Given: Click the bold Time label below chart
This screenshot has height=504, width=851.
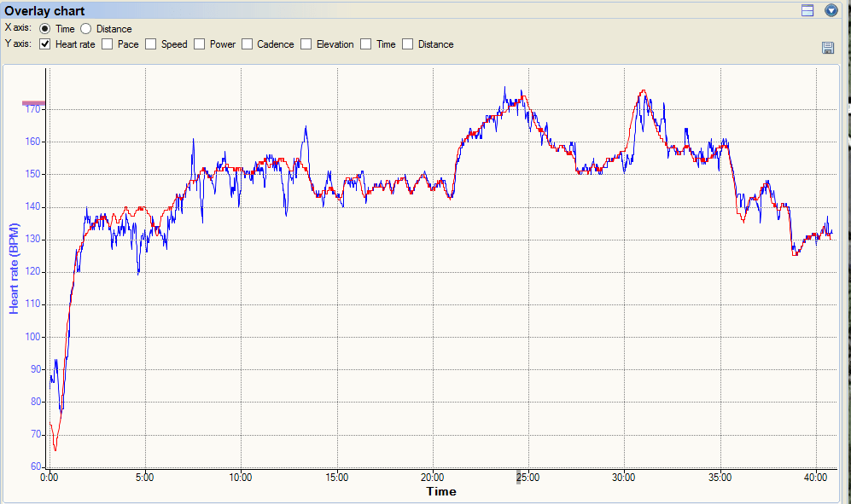Looking at the screenshot, I should pyautogui.click(x=441, y=491).
